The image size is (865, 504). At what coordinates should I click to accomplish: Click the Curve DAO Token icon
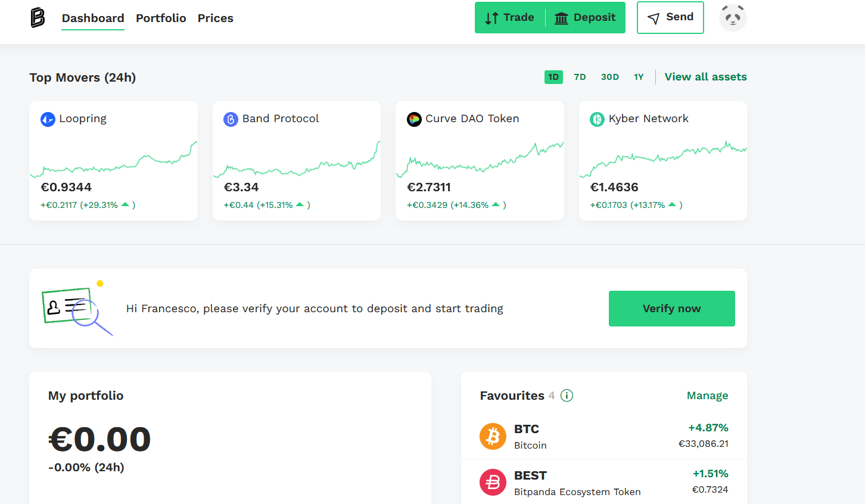click(x=414, y=119)
